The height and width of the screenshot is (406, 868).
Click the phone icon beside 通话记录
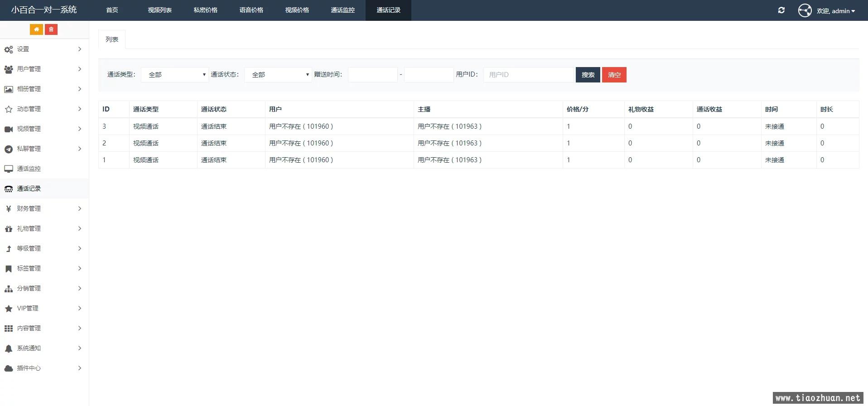pyautogui.click(x=9, y=189)
